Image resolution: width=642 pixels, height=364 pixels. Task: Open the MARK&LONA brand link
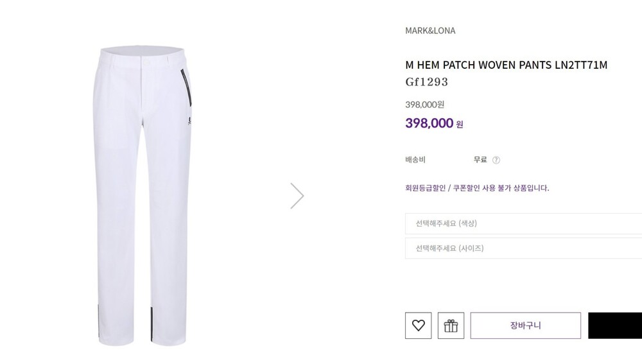(430, 30)
